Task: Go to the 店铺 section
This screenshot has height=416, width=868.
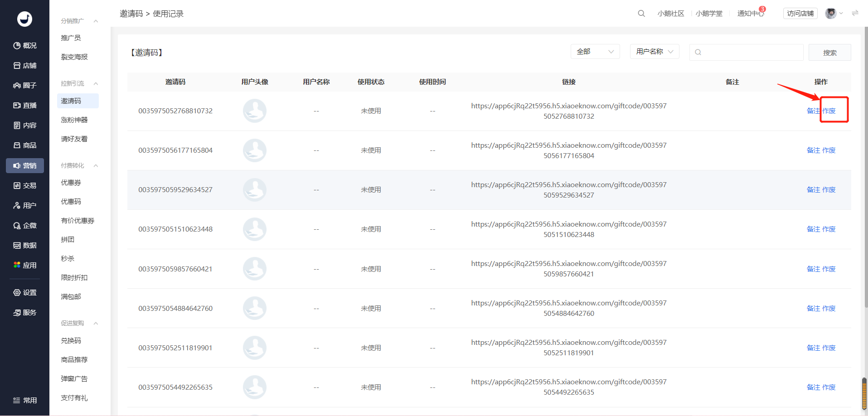Action: tap(25, 65)
